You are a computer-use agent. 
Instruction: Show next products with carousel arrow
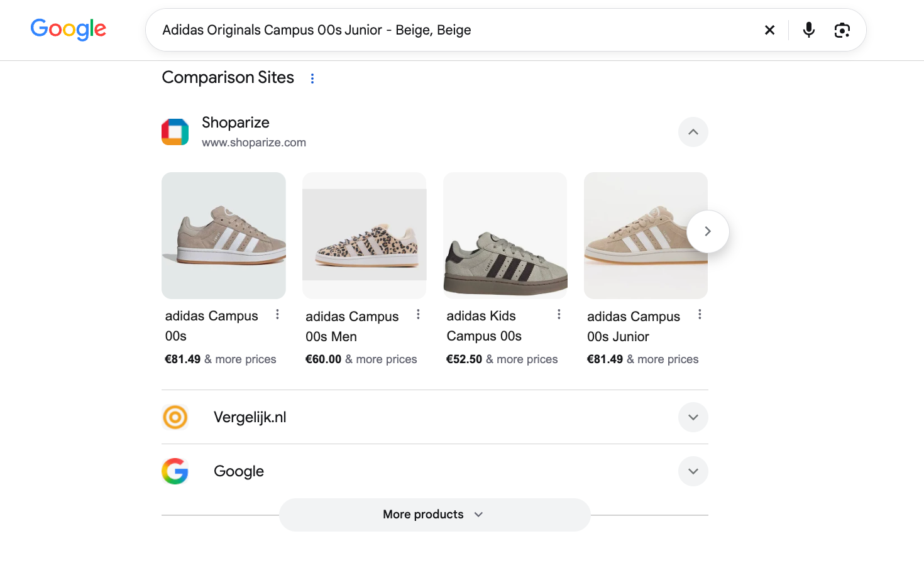708,231
